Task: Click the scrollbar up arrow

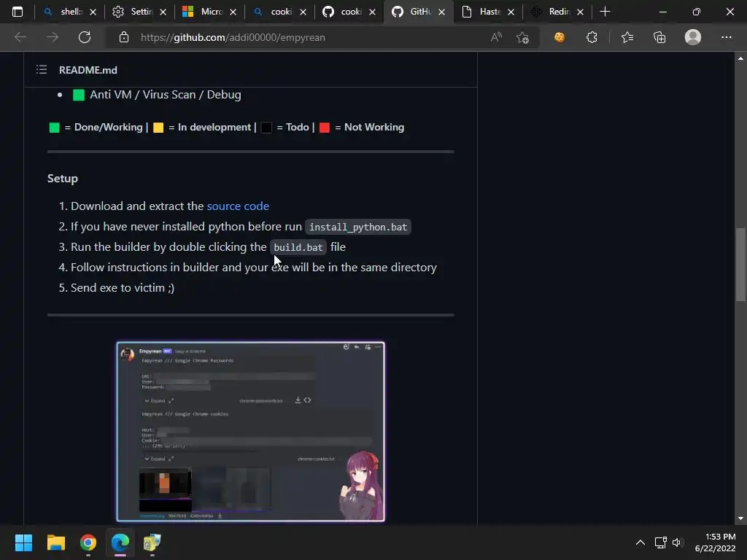Action: 740,58
